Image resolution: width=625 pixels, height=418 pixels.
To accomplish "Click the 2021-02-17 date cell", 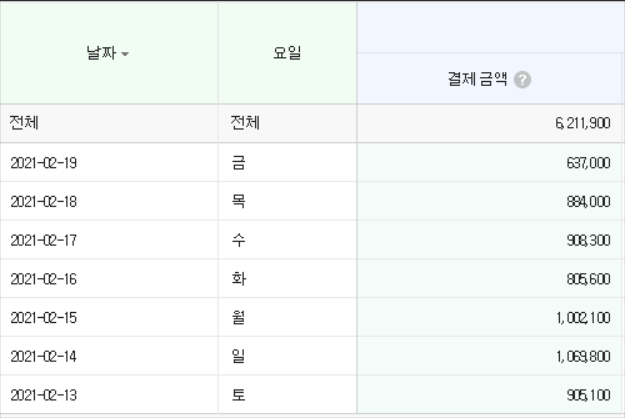I will click(109, 240).
